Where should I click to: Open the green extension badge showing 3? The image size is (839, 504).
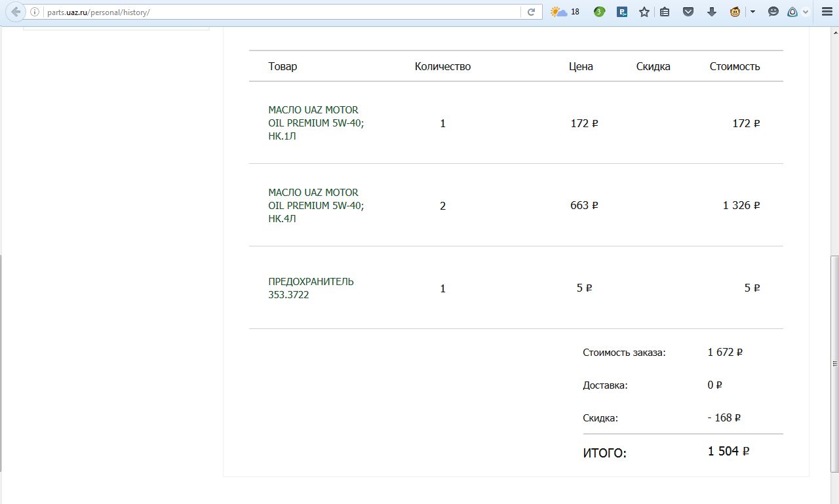[x=599, y=12]
